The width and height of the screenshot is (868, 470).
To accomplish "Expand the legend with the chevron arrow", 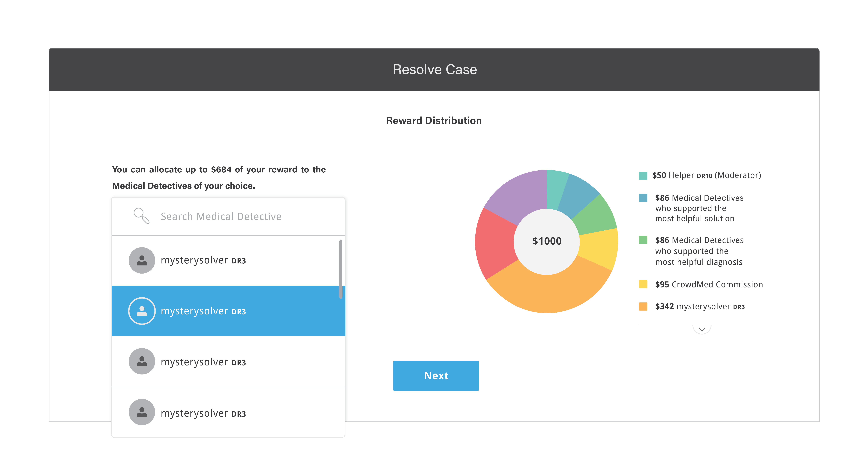I will tap(702, 329).
